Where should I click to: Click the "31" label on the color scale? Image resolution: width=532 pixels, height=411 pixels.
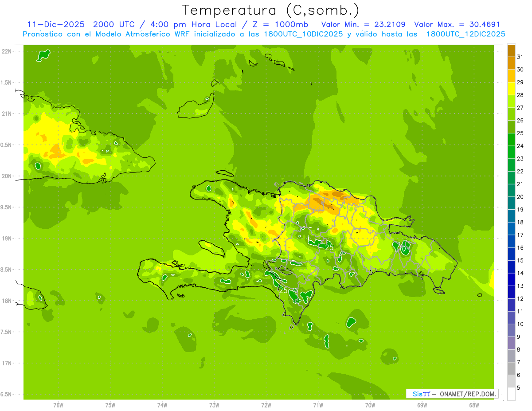(x=520, y=57)
